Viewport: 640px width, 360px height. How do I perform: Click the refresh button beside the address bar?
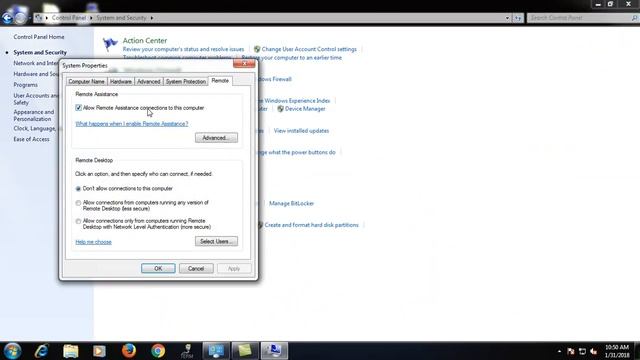click(518, 18)
